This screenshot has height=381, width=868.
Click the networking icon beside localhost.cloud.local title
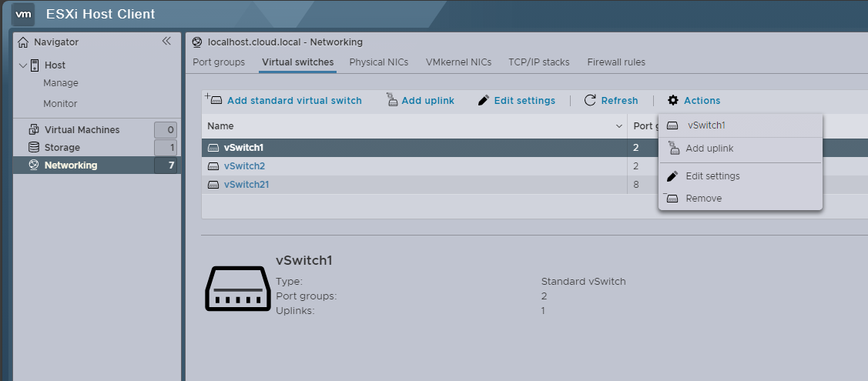pos(196,42)
